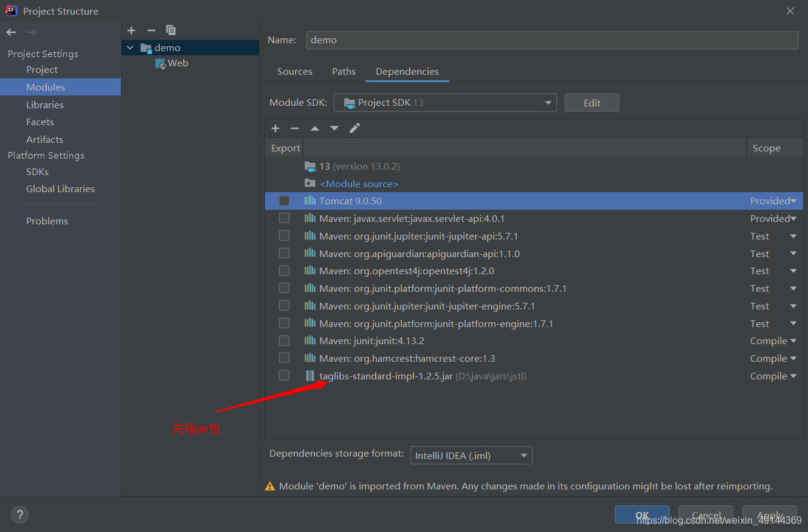This screenshot has width=808, height=532.
Task: Click the Tomcat 9.0.50 library icon
Action: (x=310, y=201)
